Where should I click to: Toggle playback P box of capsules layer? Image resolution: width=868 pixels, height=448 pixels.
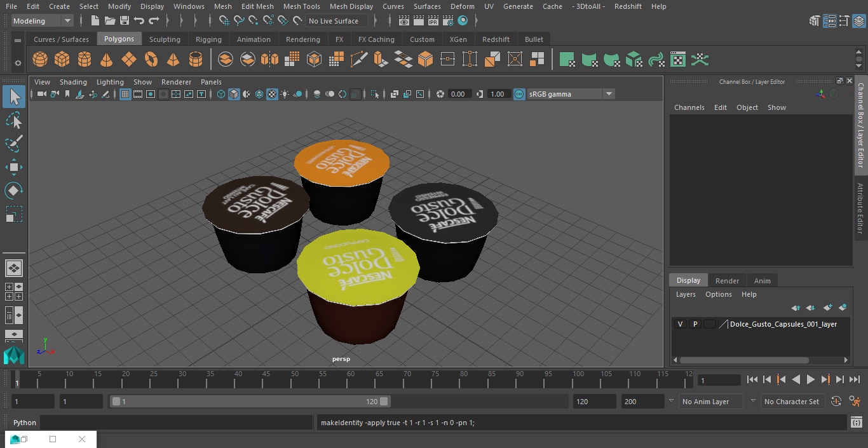pos(695,324)
